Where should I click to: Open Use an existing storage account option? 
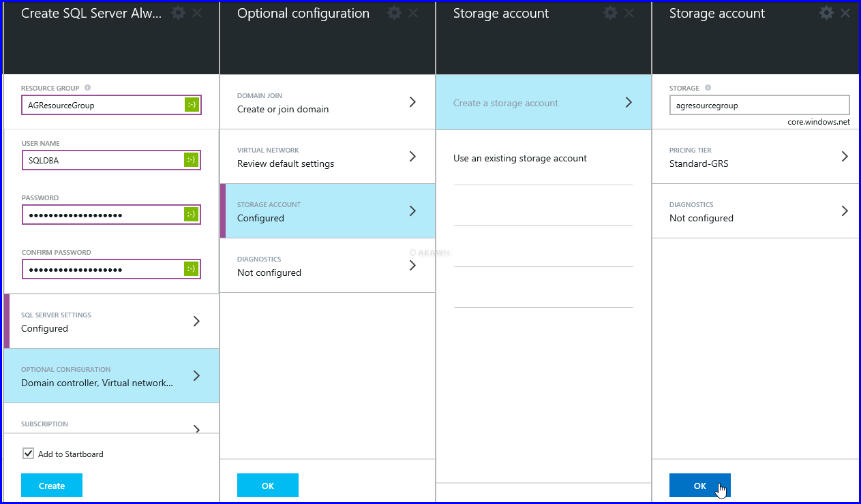[x=520, y=158]
